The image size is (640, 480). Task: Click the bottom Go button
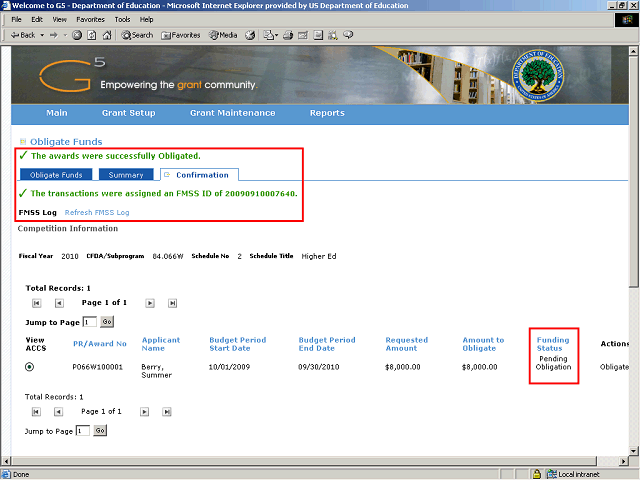[100, 431]
